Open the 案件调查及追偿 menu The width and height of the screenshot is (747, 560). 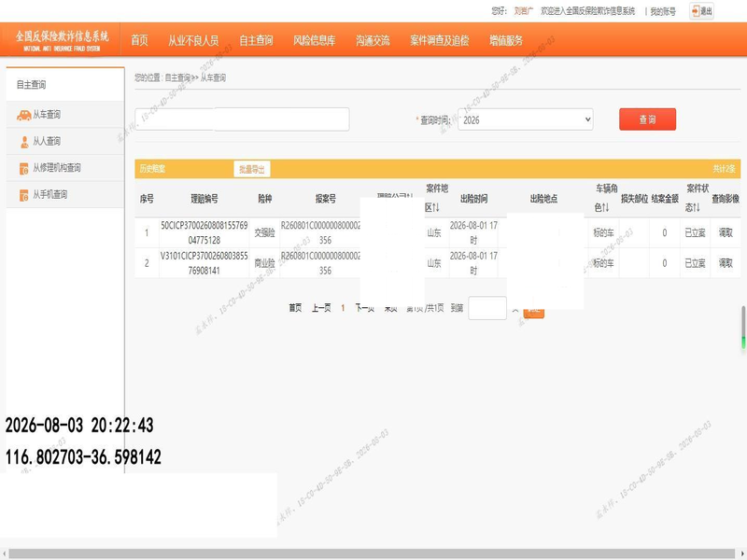[439, 40]
